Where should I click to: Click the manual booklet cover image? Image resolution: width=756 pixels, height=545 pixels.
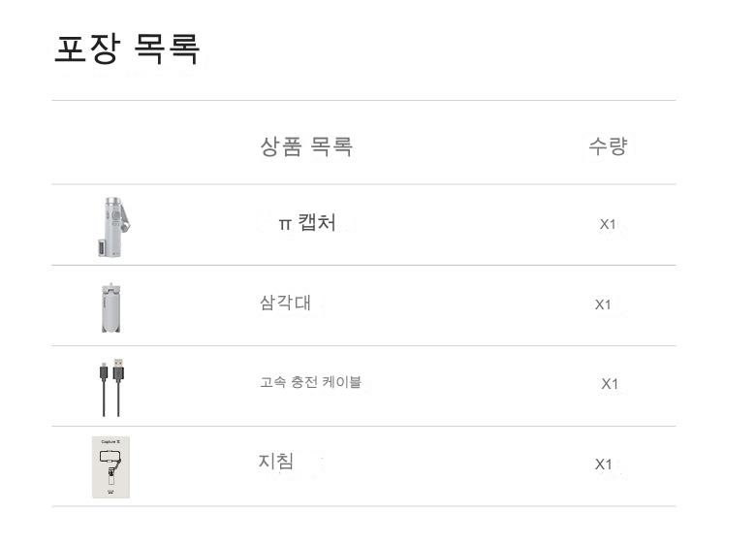(x=111, y=466)
